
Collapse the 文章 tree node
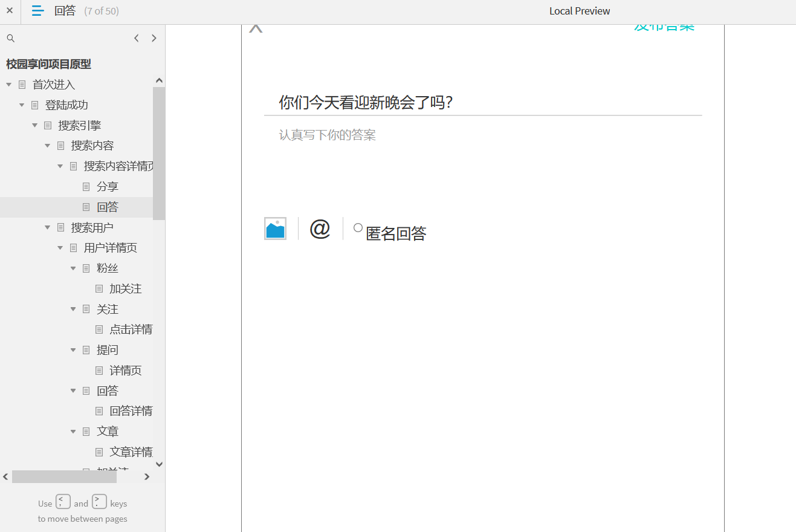click(73, 432)
